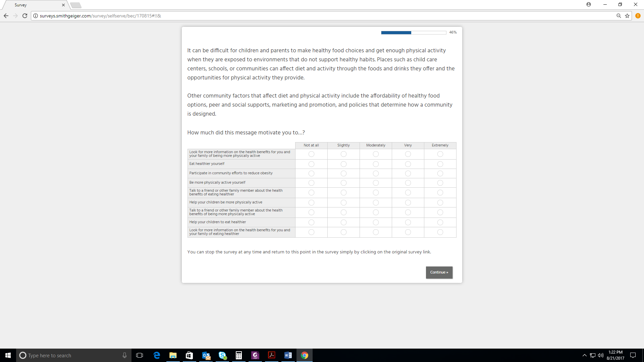The width and height of the screenshot is (644, 362).
Task: Reload the survey page
Action: (25, 16)
